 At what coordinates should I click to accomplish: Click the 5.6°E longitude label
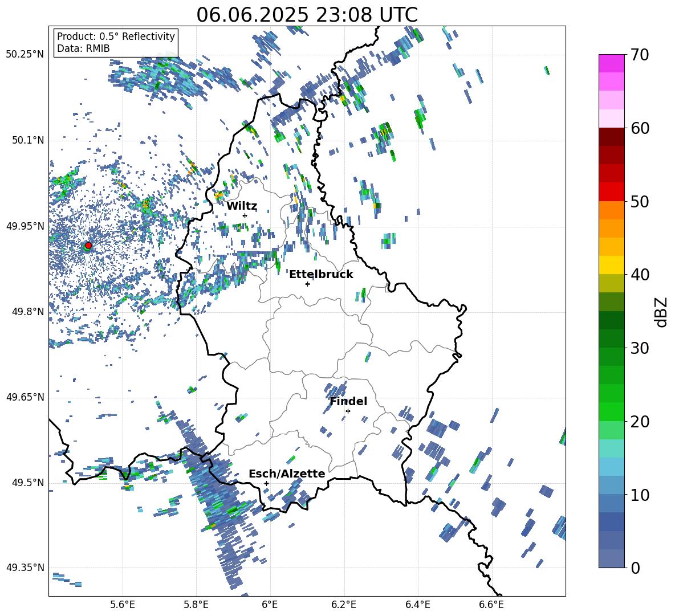click(123, 605)
